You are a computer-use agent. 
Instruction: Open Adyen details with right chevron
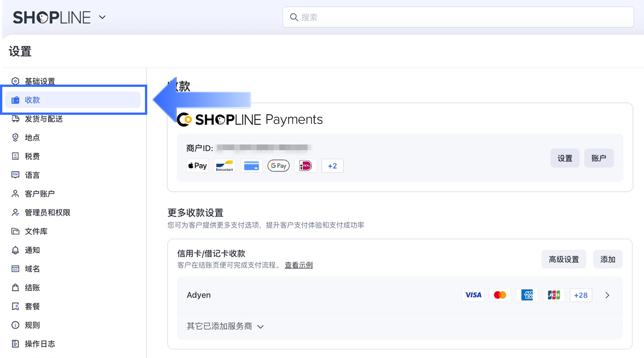point(607,295)
